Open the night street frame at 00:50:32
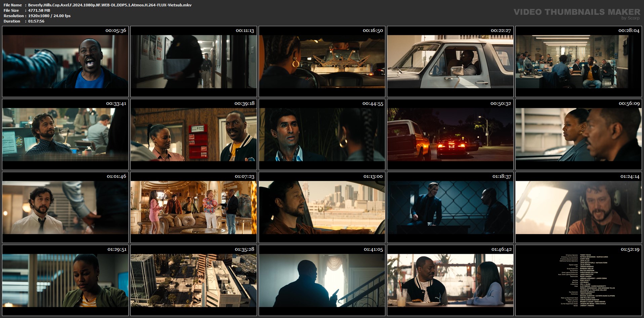The width and height of the screenshot is (644, 318). pyautogui.click(x=450, y=134)
